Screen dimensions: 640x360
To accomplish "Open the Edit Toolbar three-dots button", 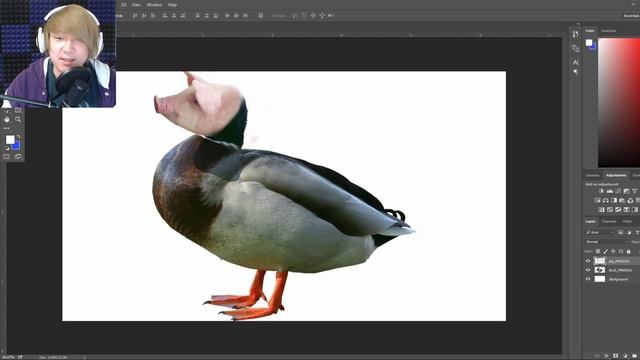I will pyautogui.click(x=7, y=128).
